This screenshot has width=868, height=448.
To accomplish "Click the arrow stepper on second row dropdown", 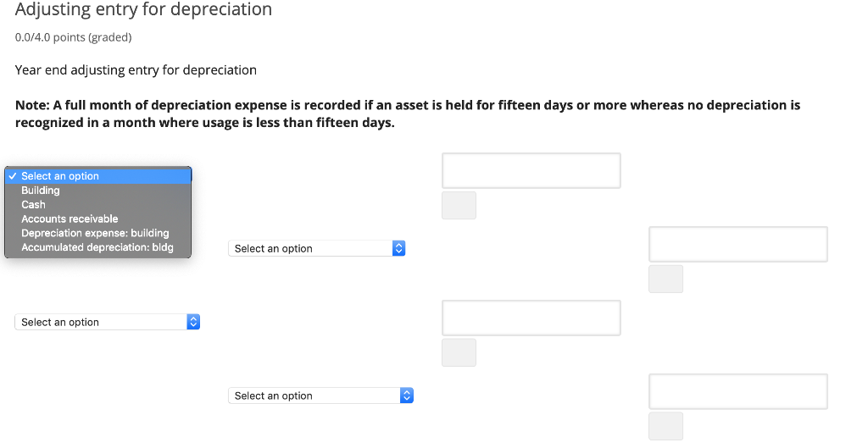I will click(400, 249).
